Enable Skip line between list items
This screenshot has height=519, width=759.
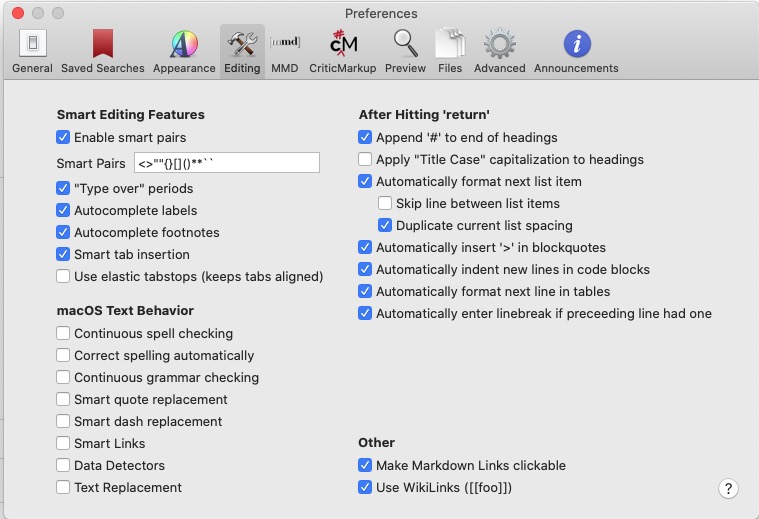[385, 203]
